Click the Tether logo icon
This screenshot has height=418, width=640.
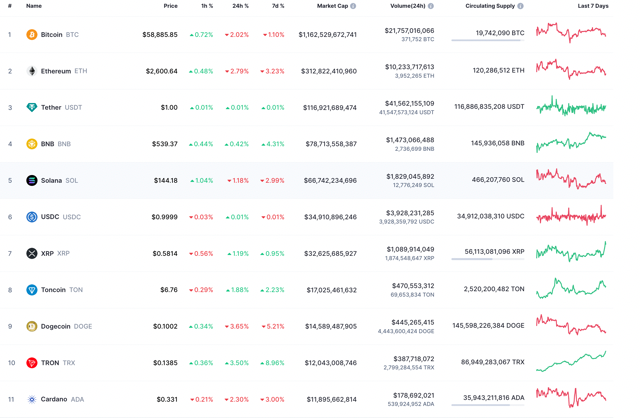point(32,108)
